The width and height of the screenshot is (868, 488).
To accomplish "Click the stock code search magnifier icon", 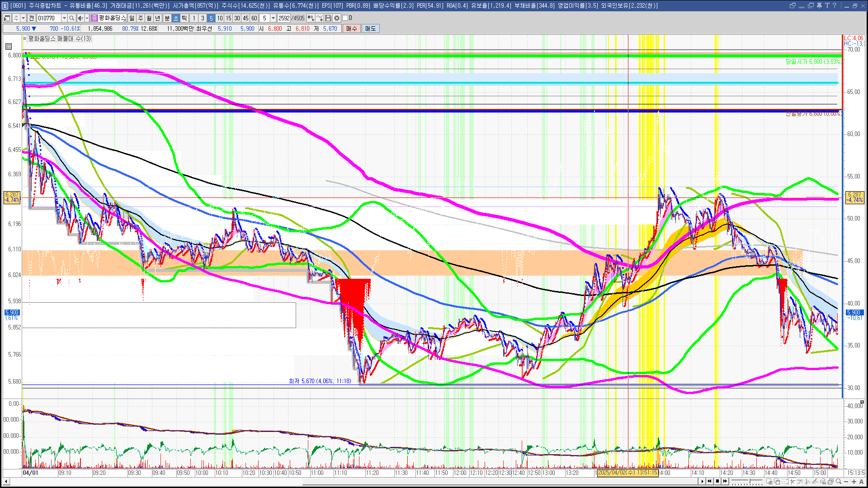I will [x=71, y=18].
